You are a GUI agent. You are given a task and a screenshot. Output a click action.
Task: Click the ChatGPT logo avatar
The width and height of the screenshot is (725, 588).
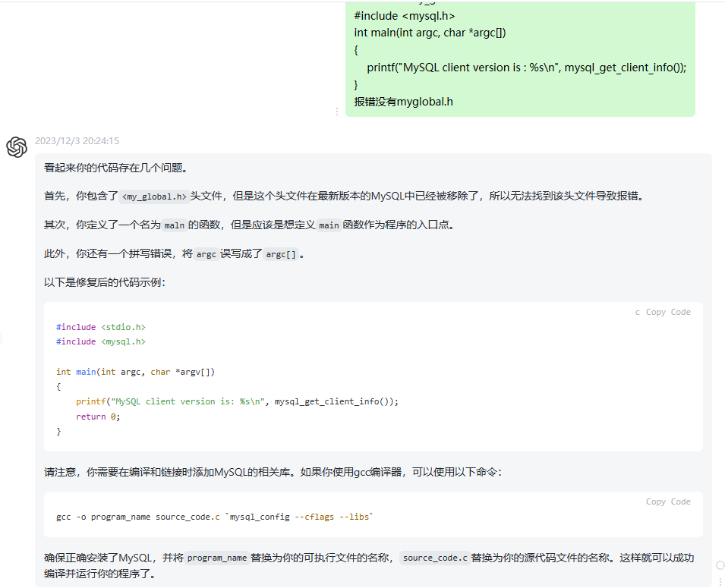pos(17,147)
